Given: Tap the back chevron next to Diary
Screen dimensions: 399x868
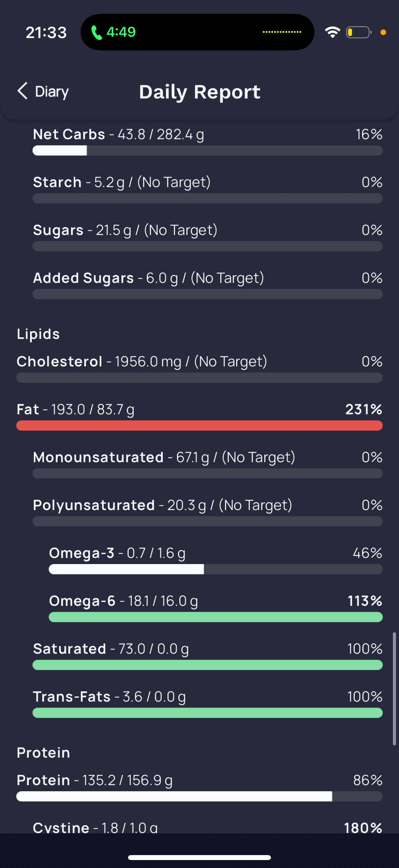Looking at the screenshot, I should [22, 91].
